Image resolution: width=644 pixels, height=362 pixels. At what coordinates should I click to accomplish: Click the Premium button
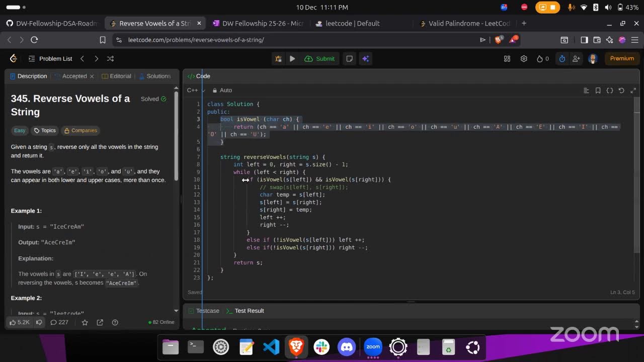[622, 58]
